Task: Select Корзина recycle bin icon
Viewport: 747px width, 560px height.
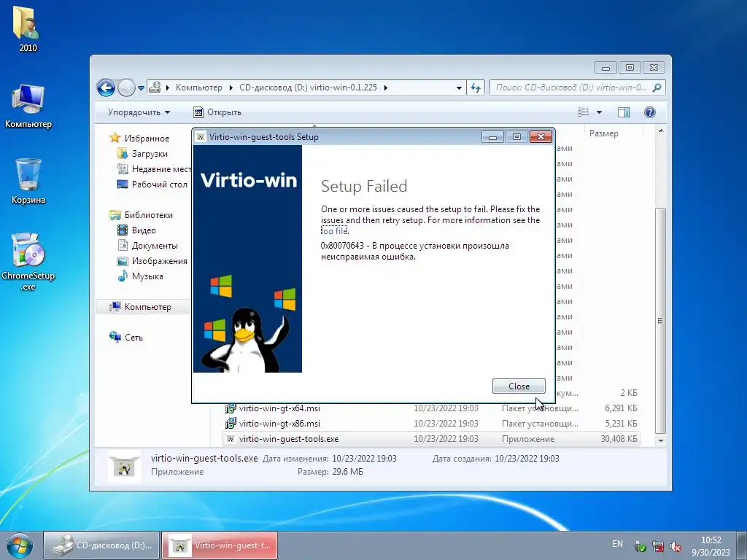Action: point(28,182)
